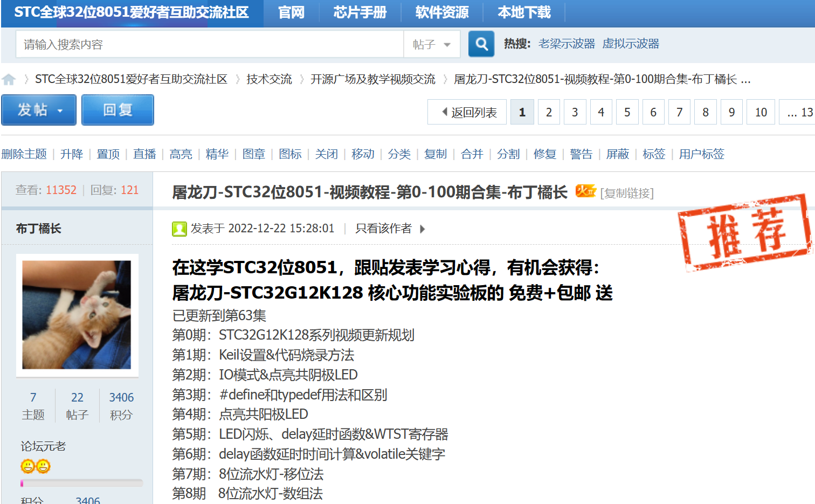Click STC全球32位8051爱好者互助交流社区 breadcrumb link

[131, 79]
